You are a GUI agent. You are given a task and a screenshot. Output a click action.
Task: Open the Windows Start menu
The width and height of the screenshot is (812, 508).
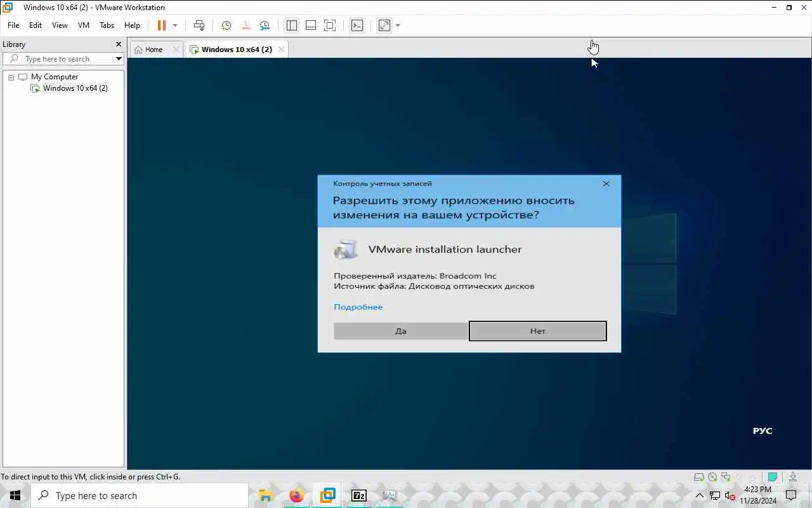tap(15, 495)
